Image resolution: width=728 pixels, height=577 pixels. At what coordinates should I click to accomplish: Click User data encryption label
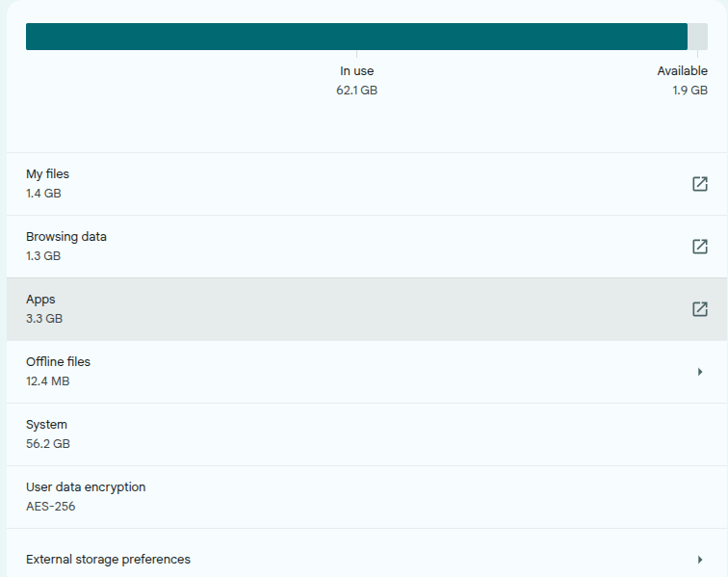pos(86,487)
